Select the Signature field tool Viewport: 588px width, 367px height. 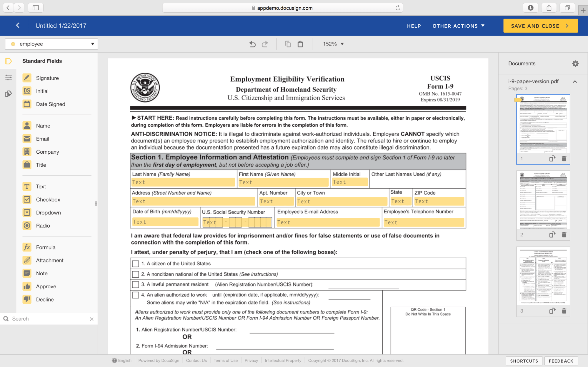(47, 78)
